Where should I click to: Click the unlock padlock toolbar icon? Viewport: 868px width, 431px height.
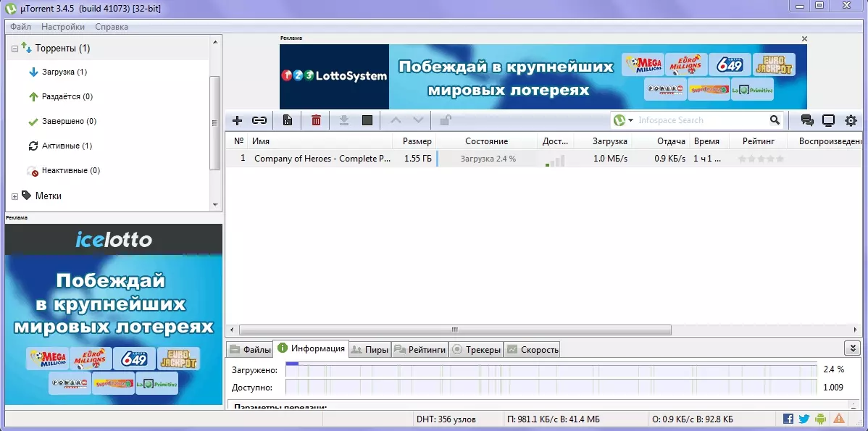pos(445,120)
